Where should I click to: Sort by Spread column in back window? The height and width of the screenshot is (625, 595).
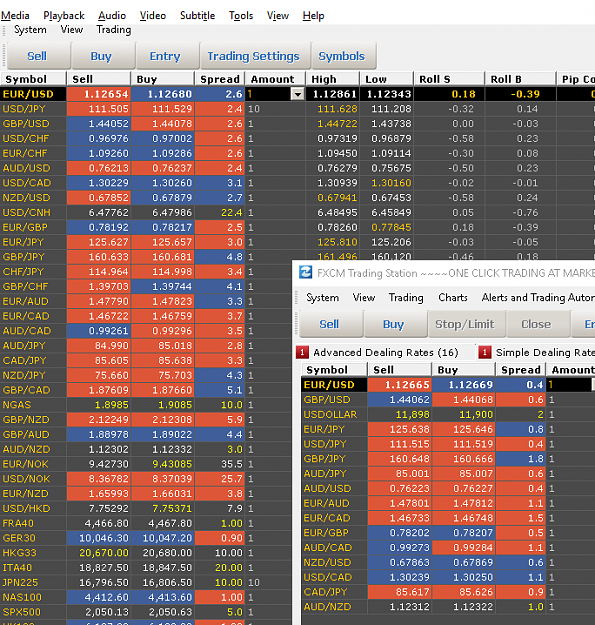click(220, 79)
